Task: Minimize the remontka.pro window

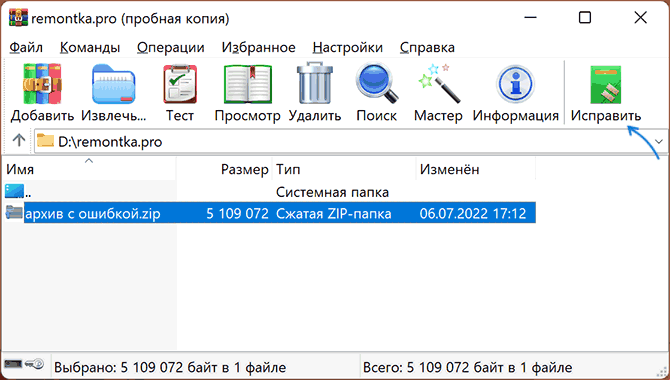Action: click(x=530, y=18)
